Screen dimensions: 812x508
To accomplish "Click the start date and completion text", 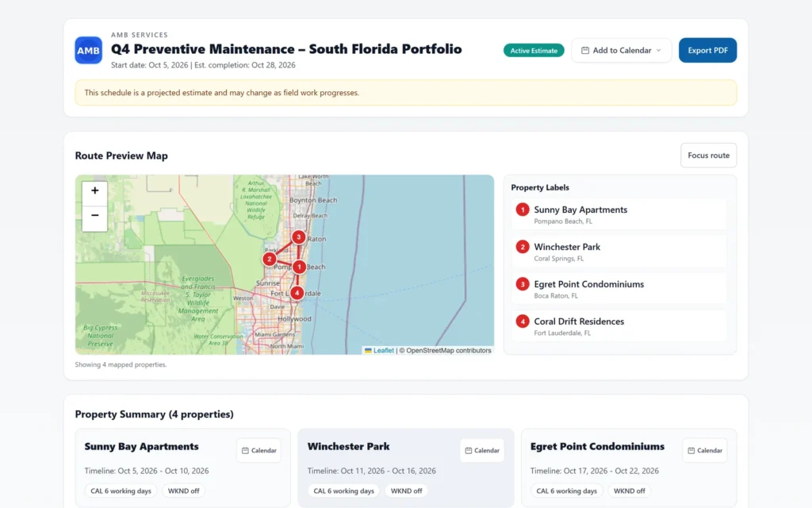I will 203,65.
